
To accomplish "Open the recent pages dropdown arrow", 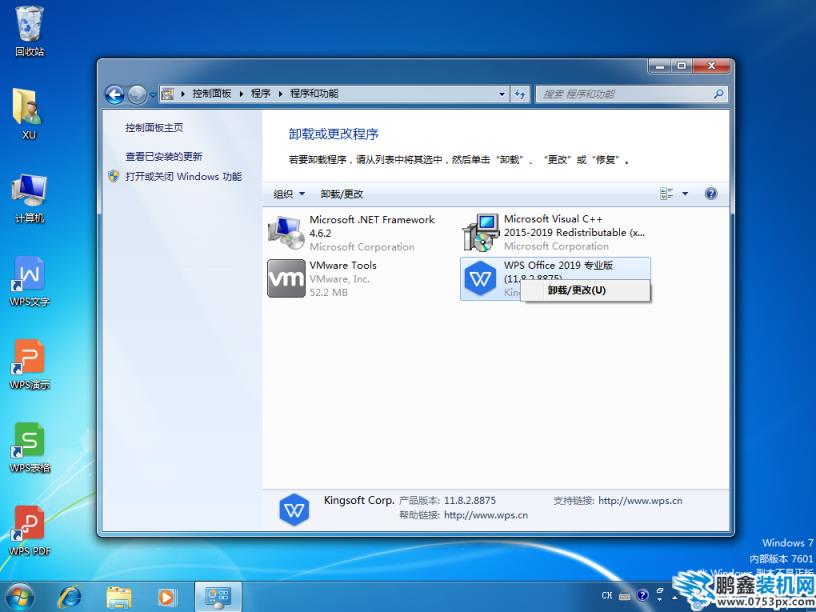I will [152, 95].
